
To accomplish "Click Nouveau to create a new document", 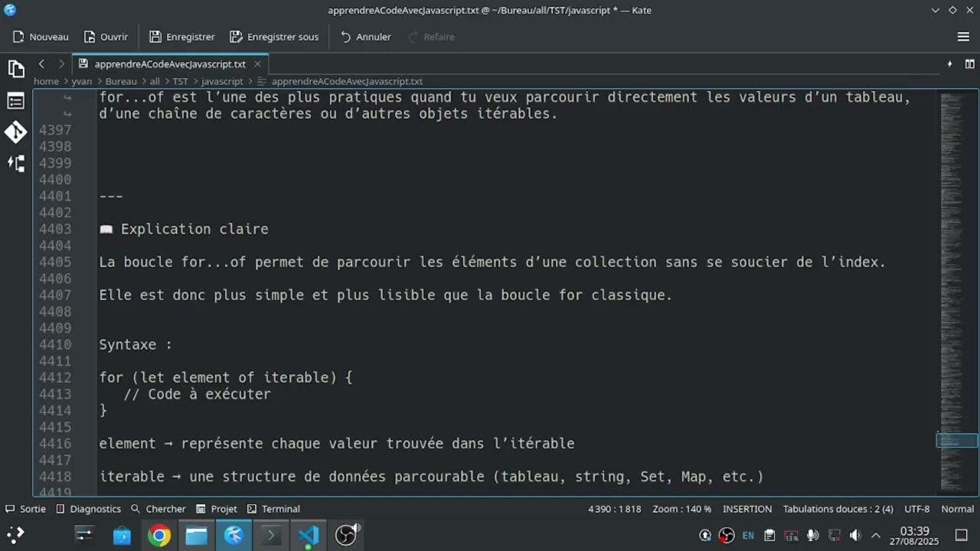I will (x=41, y=37).
